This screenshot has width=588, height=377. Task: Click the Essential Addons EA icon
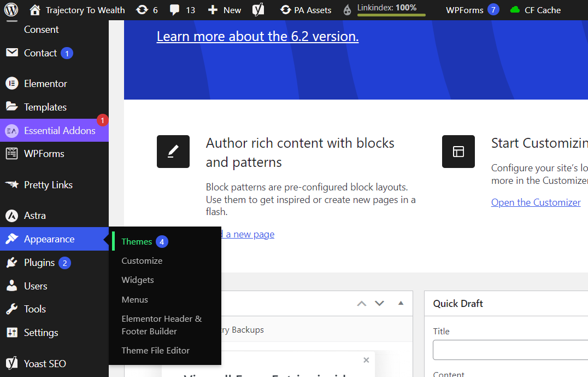pyautogui.click(x=11, y=131)
